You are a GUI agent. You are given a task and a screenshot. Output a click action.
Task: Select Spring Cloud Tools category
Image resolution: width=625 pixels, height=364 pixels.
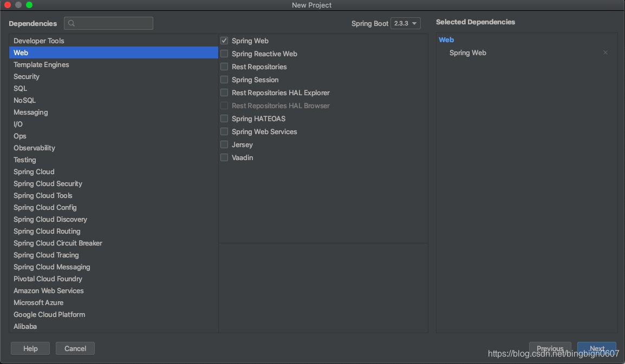click(x=114, y=196)
